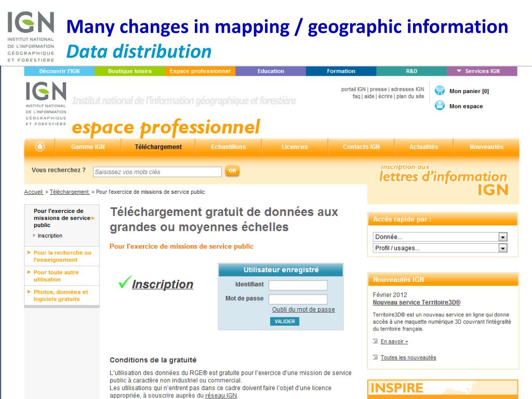
Task: Click the Identifiant input field
Action: 298,285
